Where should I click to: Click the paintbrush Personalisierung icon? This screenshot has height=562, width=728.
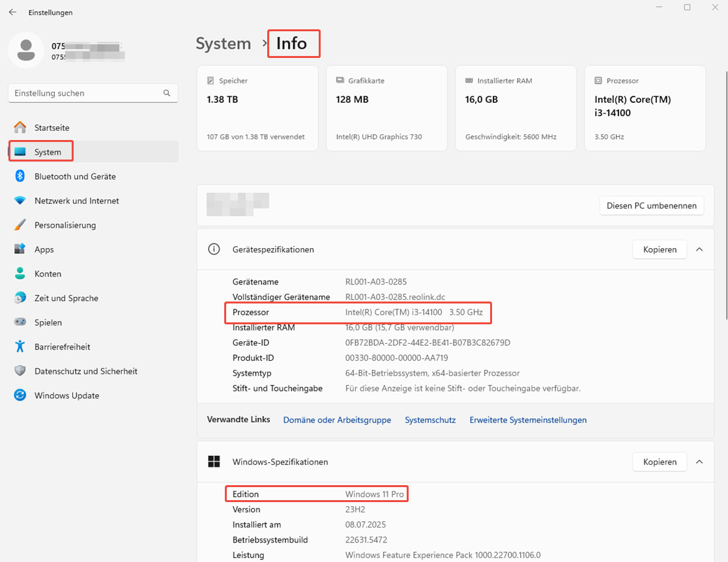20,225
